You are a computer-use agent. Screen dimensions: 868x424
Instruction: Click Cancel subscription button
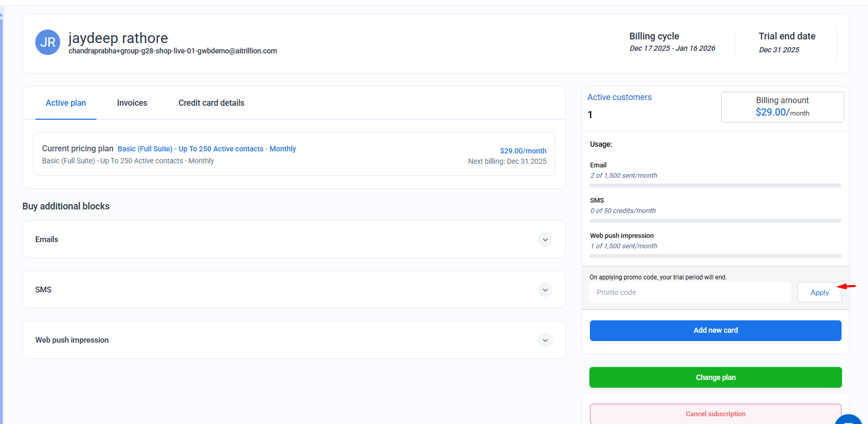click(x=715, y=414)
